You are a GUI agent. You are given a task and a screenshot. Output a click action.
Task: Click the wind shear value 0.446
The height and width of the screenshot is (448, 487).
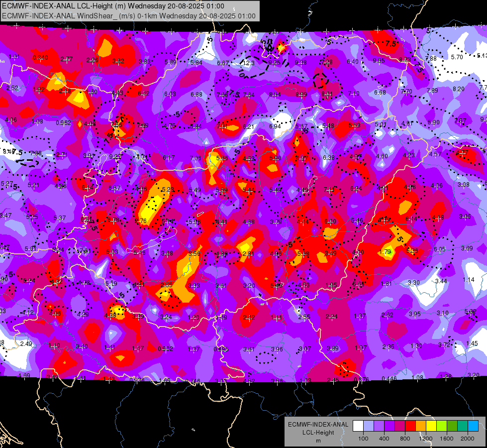tap(389, 378)
